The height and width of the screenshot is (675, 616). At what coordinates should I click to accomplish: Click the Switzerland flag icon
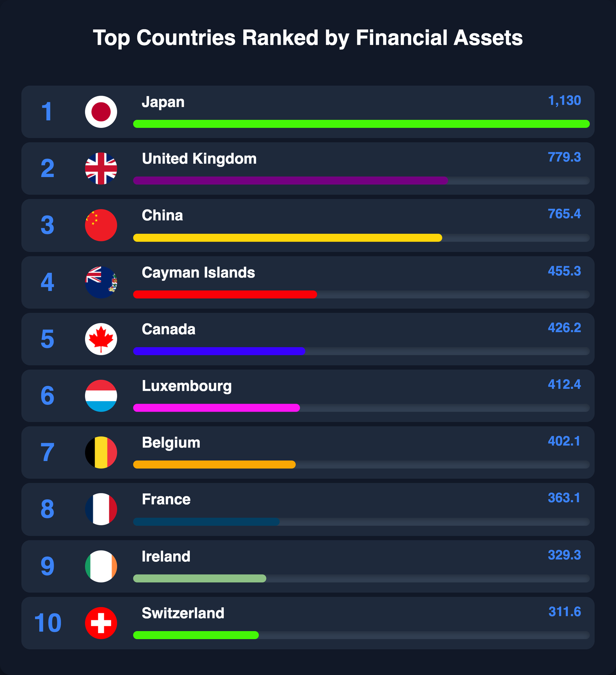[x=101, y=623]
